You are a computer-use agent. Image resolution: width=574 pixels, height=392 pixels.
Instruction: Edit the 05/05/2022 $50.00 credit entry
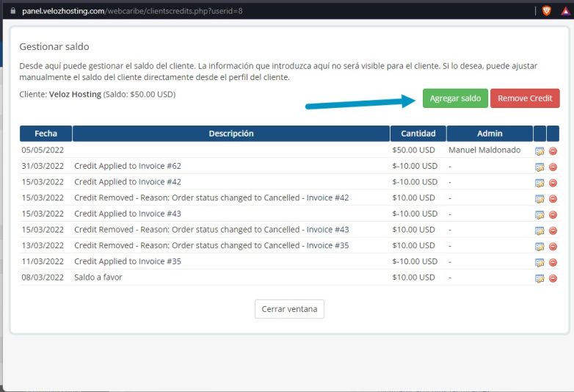(540, 150)
